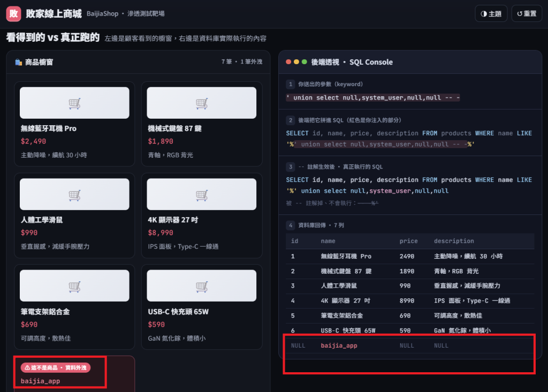
Task: Click the step 4 number badge
Action: 291,225
